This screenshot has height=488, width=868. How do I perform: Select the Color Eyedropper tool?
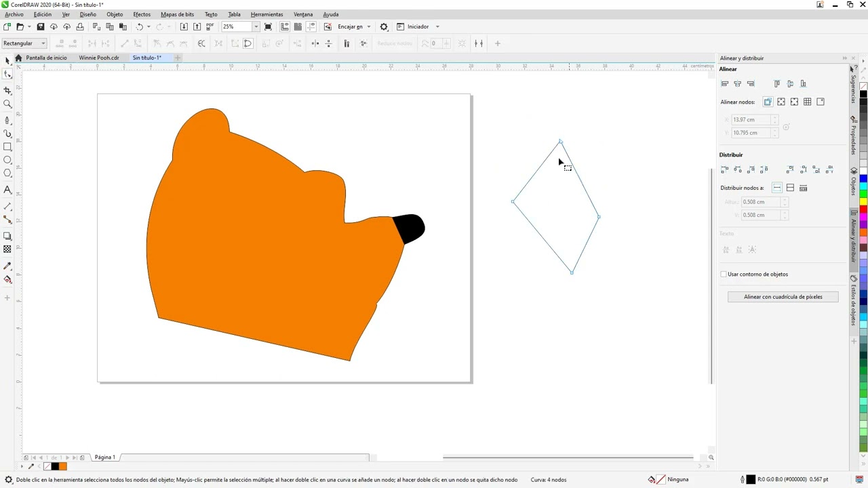point(7,266)
